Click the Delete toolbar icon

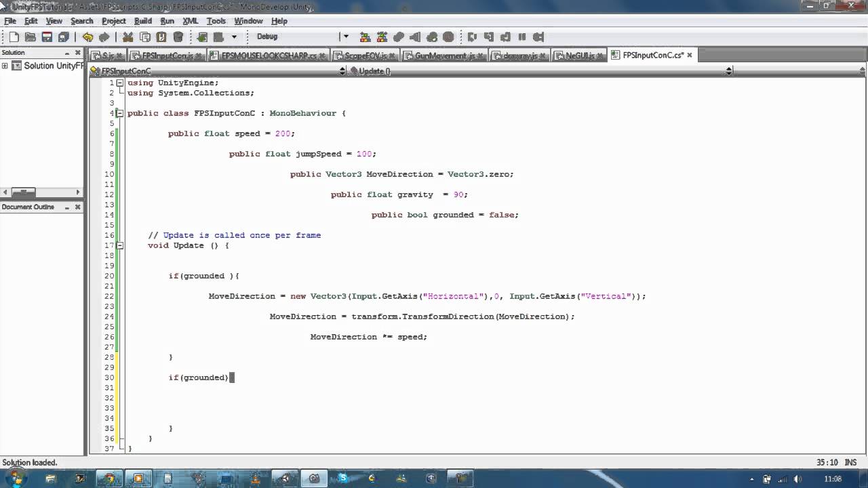click(x=178, y=37)
